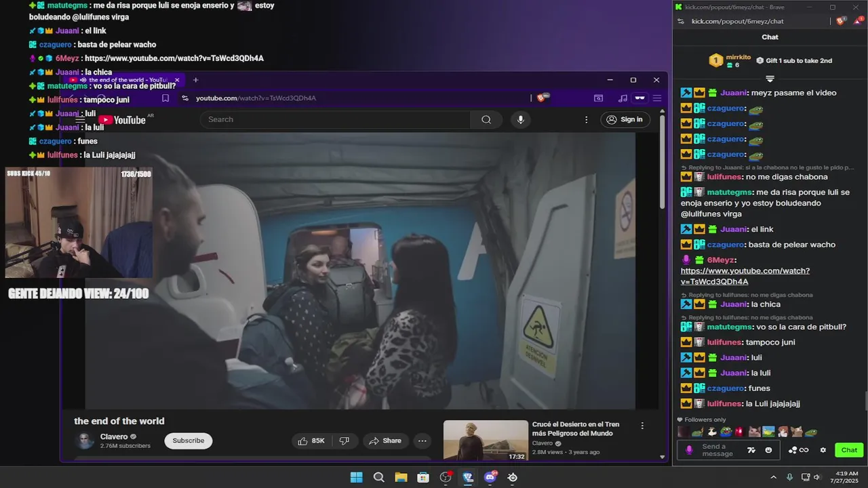Click the mirrkito top gifter entry

tap(730, 60)
